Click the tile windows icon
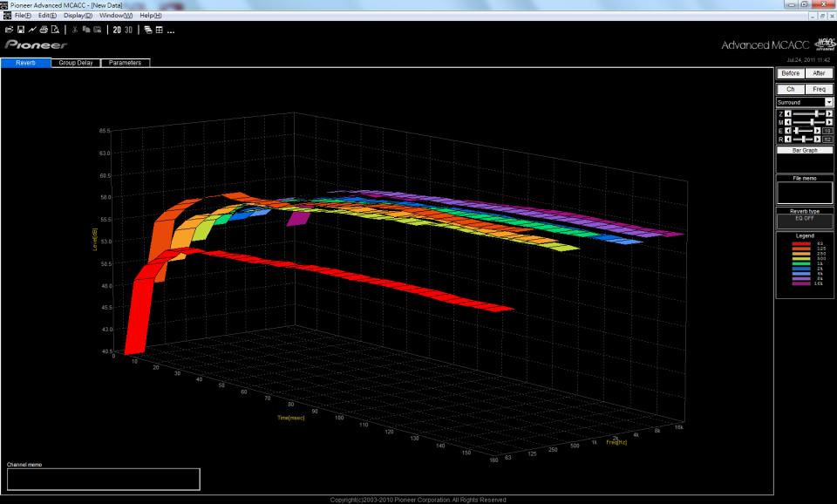The image size is (837, 504). (x=161, y=30)
